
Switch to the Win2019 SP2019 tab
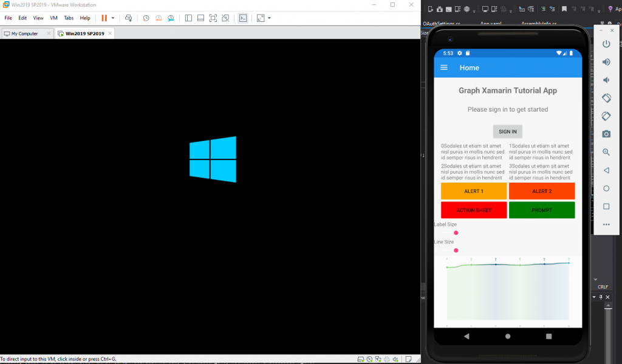click(84, 33)
